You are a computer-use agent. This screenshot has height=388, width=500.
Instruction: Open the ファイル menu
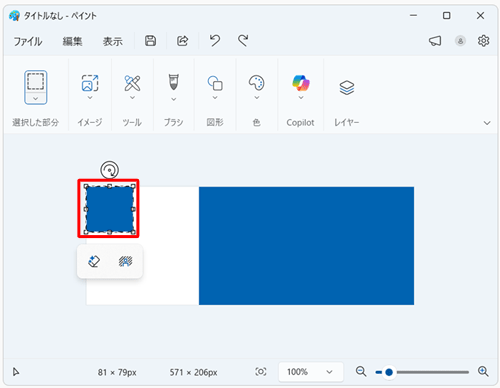pyautogui.click(x=28, y=41)
